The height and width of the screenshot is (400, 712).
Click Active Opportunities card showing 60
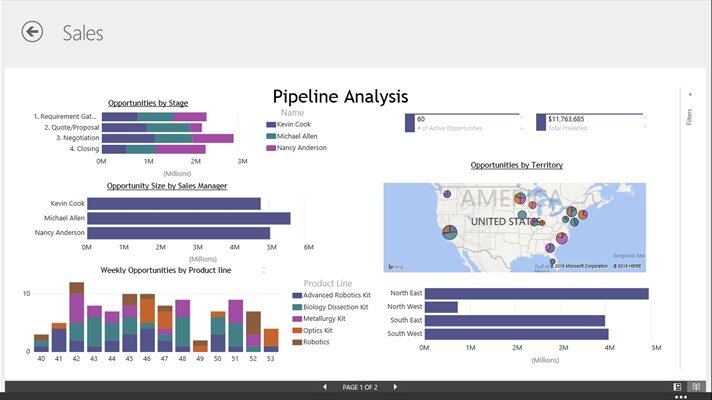tap(462, 122)
